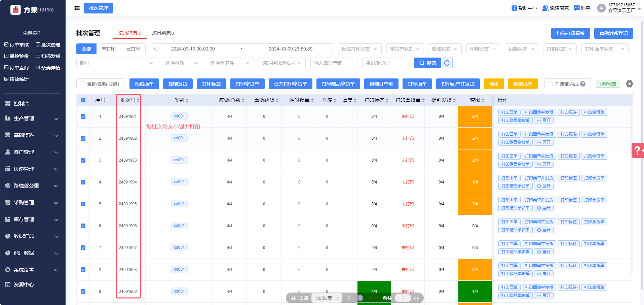This screenshot has width=644, height=305.
Task: Open the 50条/页 page size dropdown
Action: (x=327, y=298)
